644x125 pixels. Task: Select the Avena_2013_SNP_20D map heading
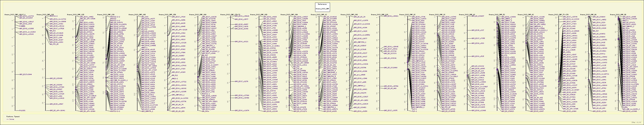pos(349,15)
